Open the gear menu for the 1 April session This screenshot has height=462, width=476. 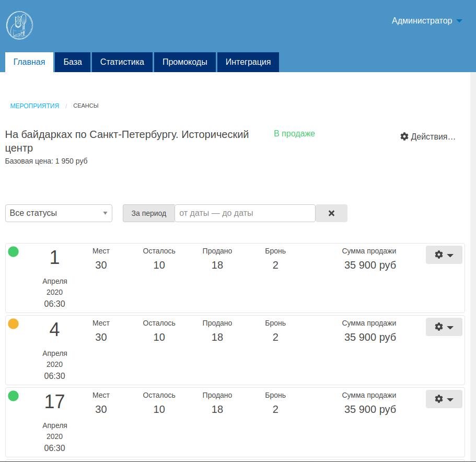444,255
